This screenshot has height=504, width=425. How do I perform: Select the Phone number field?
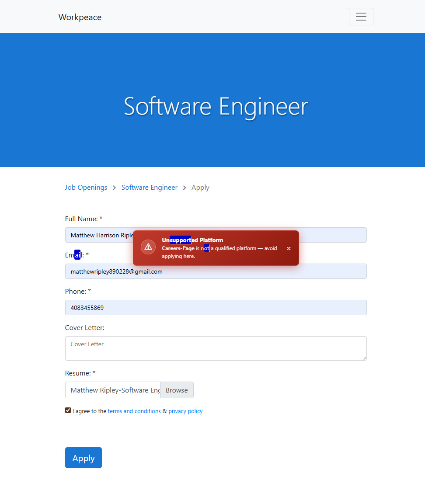(216, 308)
